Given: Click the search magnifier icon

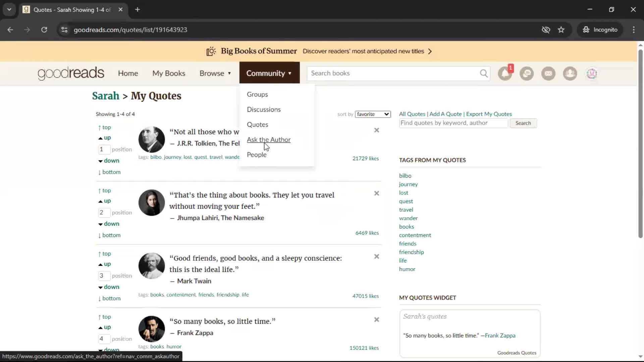Looking at the screenshot, I should click(484, 73).
